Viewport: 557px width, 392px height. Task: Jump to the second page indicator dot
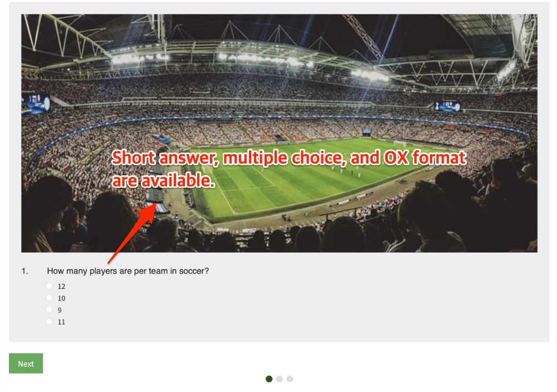(x=279, y=379)
